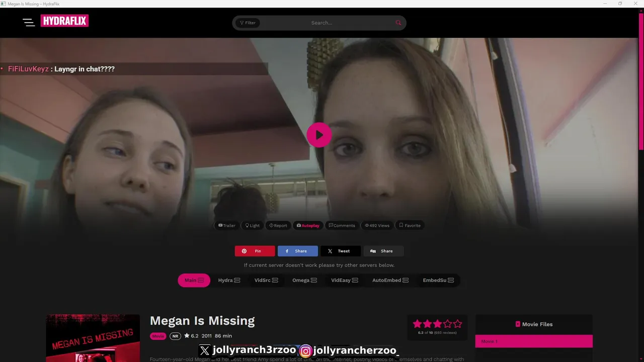This screenshot has height=362, width=644.
Task: Minimize the HydraFlix window
Action: (x=605, y=4)
